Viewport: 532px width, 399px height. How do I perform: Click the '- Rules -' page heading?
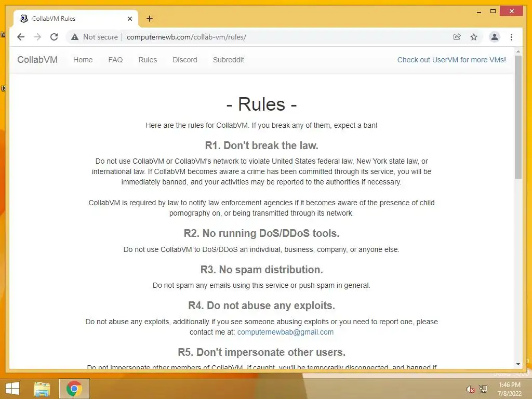[262, 104]
